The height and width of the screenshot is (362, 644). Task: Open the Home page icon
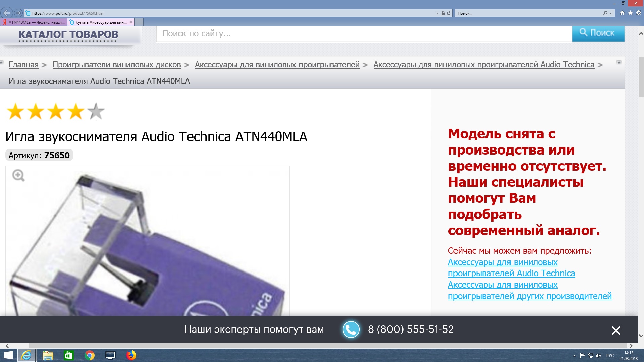coord(622,13)
